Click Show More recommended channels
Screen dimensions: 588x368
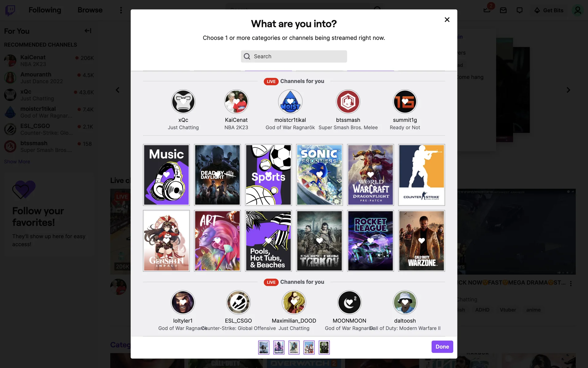(17, 162)
